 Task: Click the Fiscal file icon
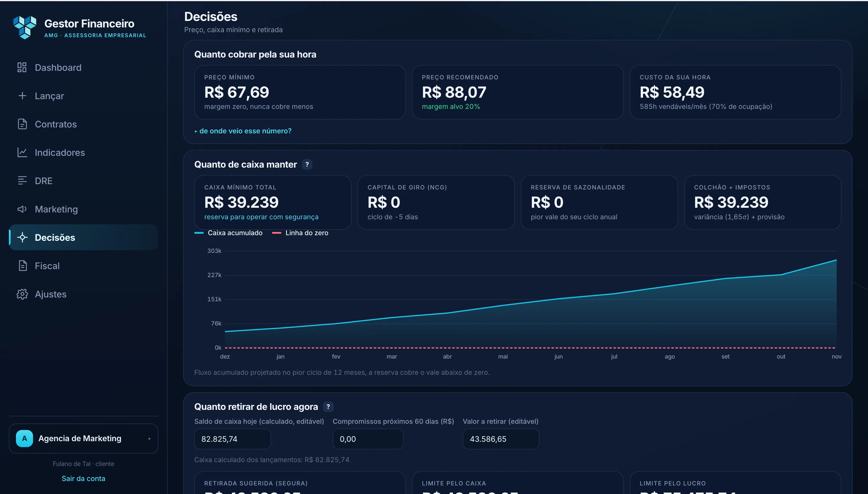22,266
